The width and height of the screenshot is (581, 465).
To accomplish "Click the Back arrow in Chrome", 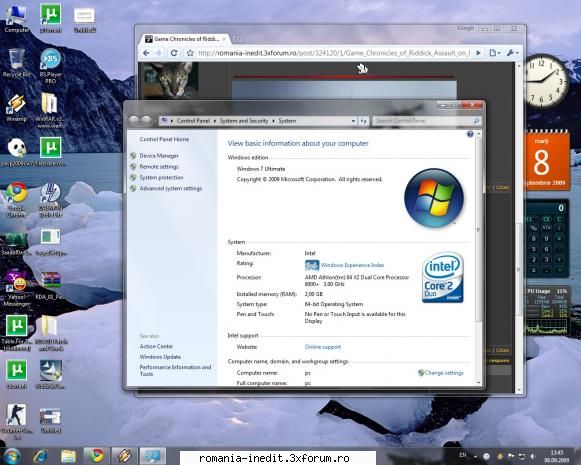I will (x=146, y=53).
